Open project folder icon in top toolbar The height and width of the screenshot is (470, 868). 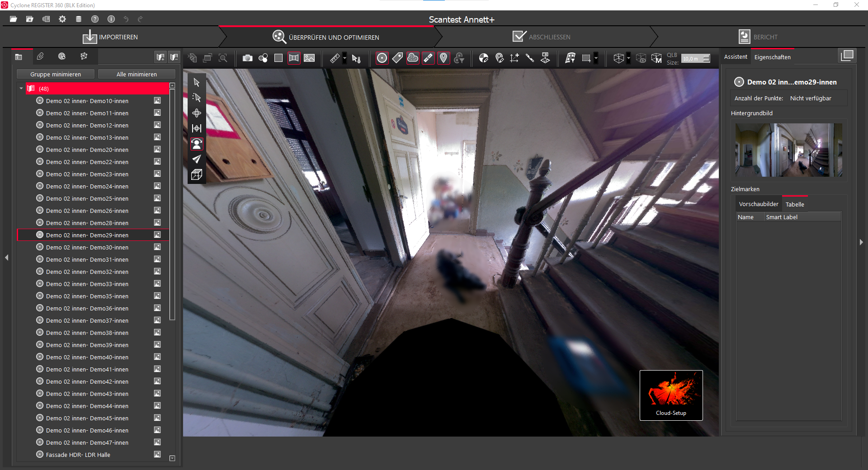coord(14,19)
